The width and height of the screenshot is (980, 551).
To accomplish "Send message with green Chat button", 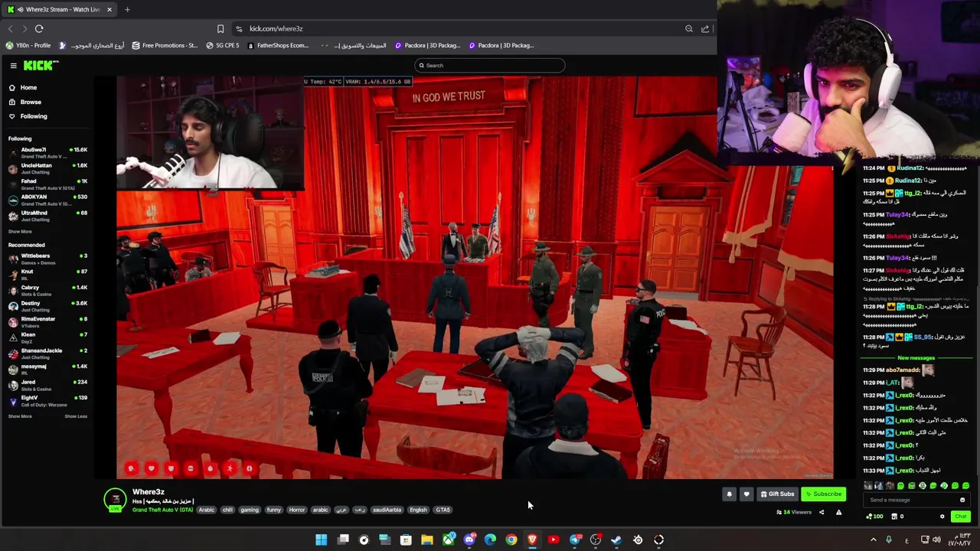I will pyautogui.click(x=960, y=517).
